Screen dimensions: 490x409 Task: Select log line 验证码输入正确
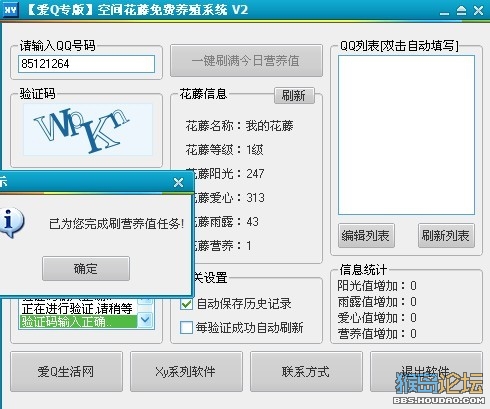coord(78,322)
